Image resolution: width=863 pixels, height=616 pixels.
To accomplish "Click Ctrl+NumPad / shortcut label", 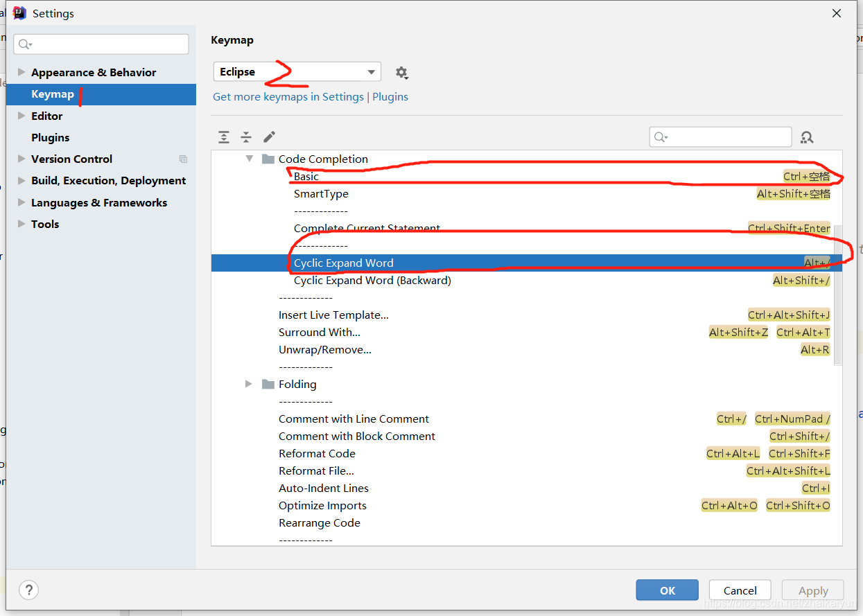I will 792,419.
